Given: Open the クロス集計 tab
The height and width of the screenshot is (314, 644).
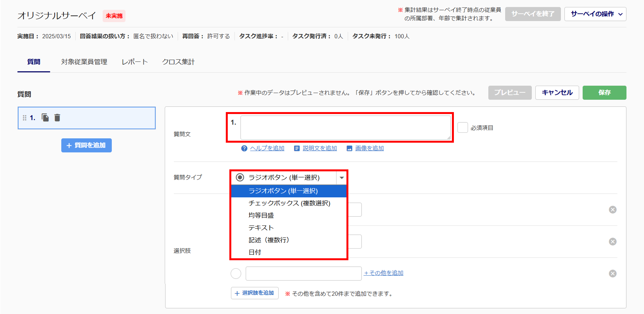Looking at the screenshot, I should (x=178, y=62).
